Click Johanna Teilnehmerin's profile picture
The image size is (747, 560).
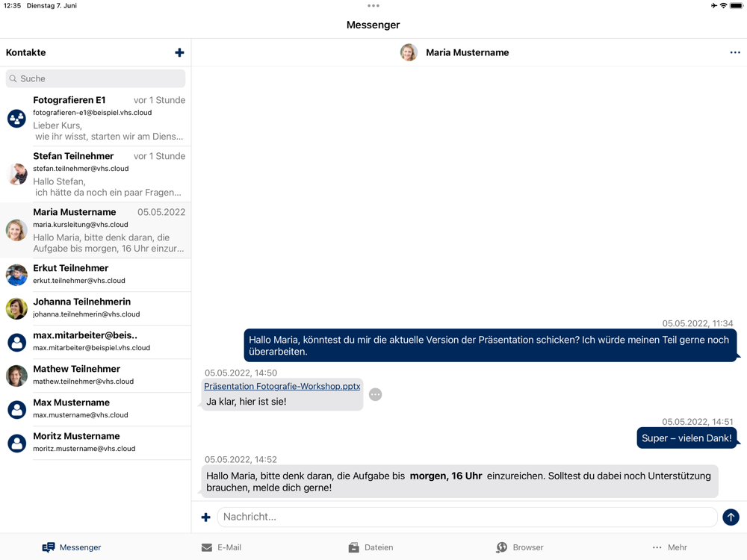pyautogui.click(x=16, y=308)
